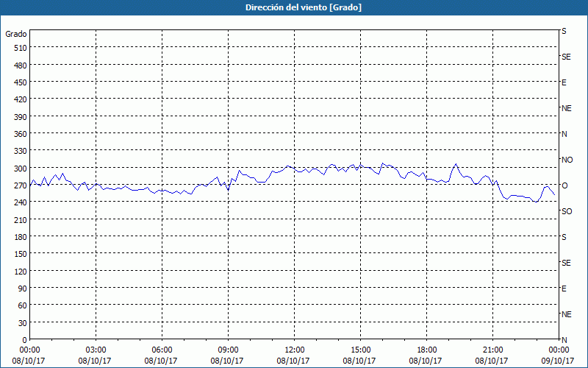Select the 06:00 time label
Screen dimensions: 588x368
162,350
